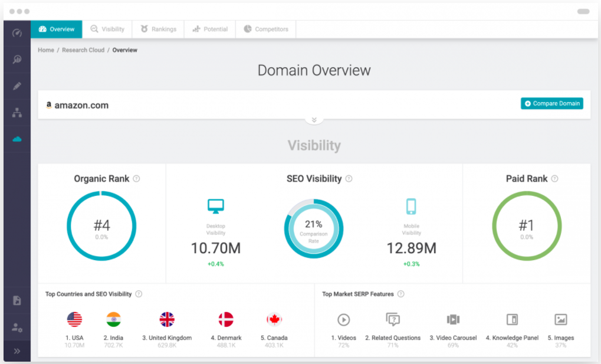The width and height of the screenshot is (601, 364).
Task: Click the Knowledge Panel icon
Action: pyautogui.click(x=512, y=319)
